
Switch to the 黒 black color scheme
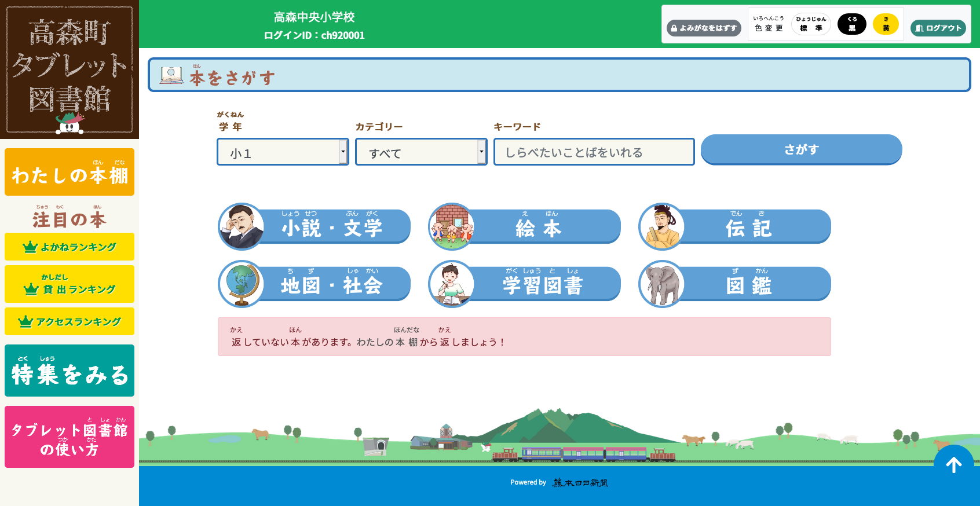(x=851, y=24)
